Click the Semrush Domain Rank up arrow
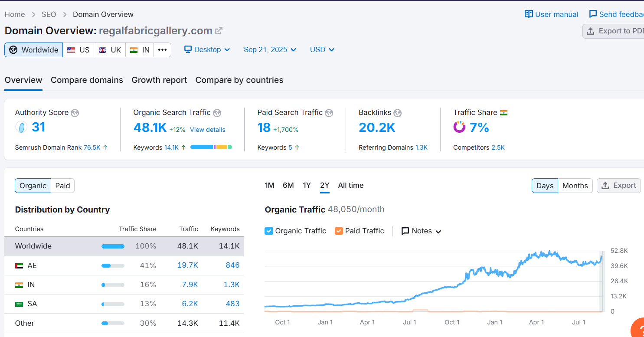 (105, 147)
